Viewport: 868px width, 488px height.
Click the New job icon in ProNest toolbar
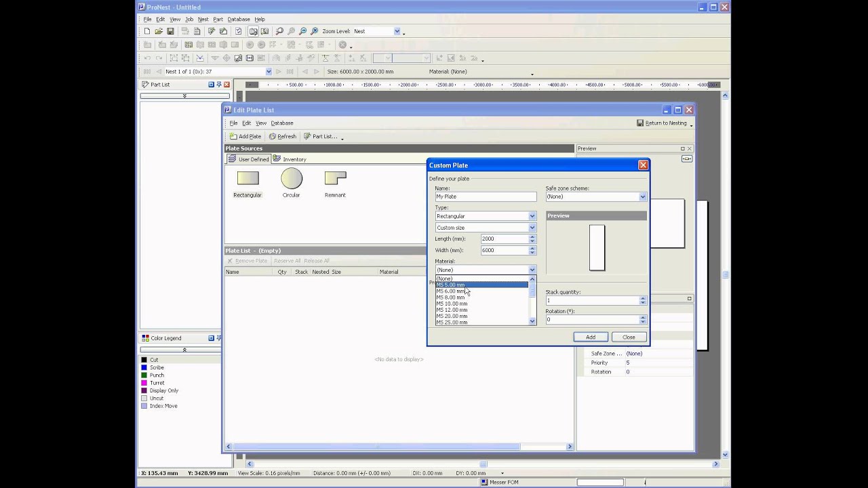pos(146,31)
